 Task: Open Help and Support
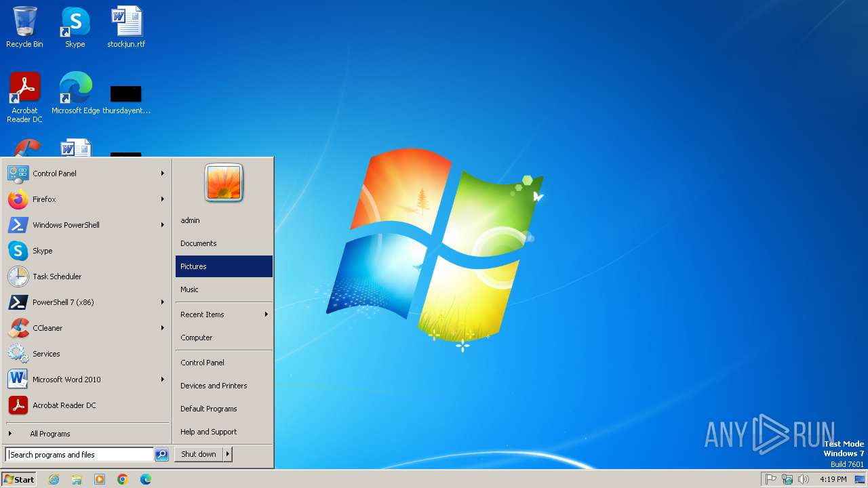(x=224, y=432)
